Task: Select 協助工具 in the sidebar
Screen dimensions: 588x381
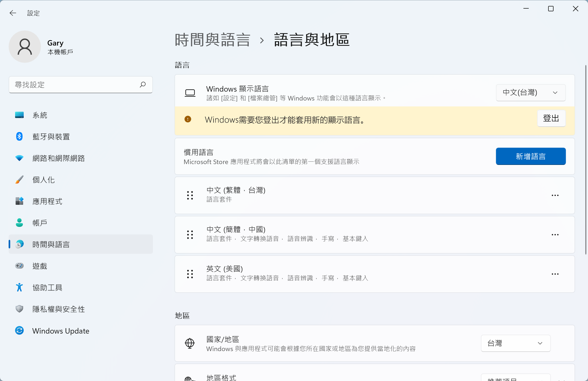Action: (x=81, y=288)
